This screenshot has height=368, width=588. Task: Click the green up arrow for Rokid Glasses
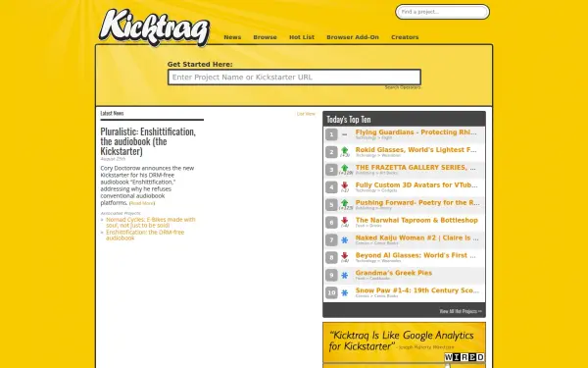click(x=345, y=150)
